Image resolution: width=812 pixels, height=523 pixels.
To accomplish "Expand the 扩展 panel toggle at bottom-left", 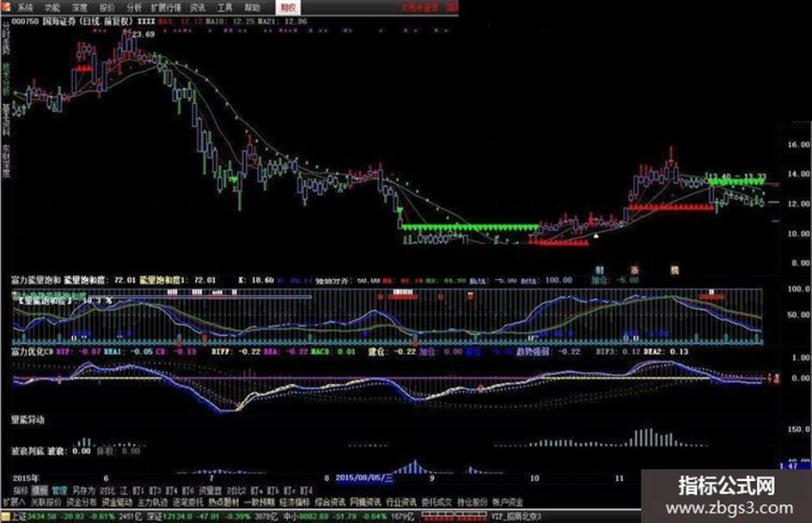I will click(x=14, y=502).
